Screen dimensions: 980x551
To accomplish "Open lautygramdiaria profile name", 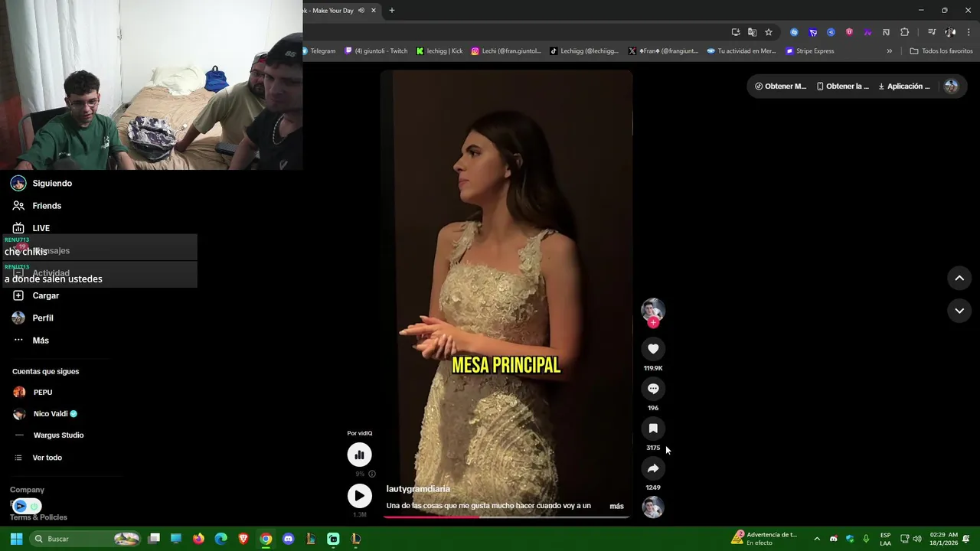I will [x=418, y=489].
